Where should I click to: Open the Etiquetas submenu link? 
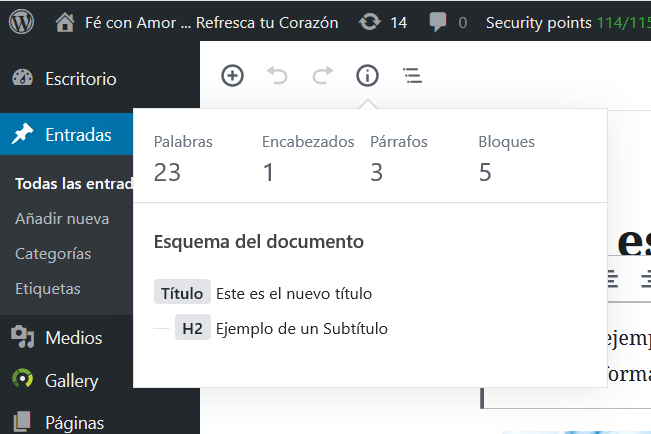[x=48, y=288]
